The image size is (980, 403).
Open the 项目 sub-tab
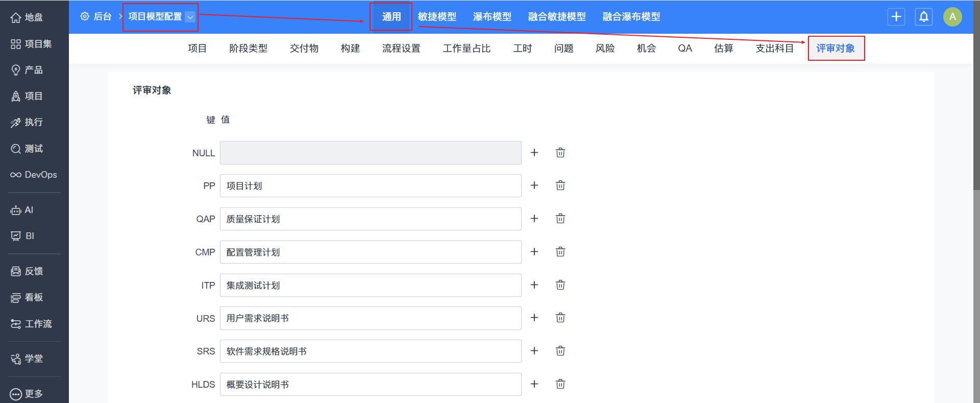click(197, 49)
